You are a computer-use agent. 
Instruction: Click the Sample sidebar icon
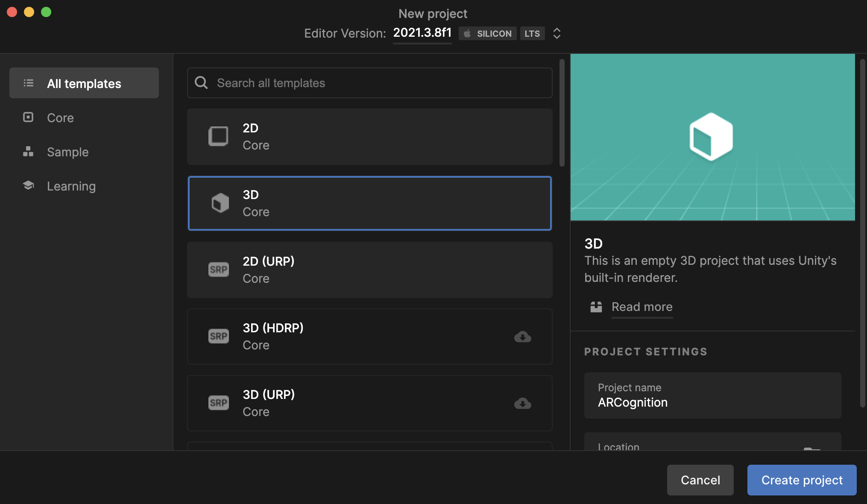[x=28, y=152]
